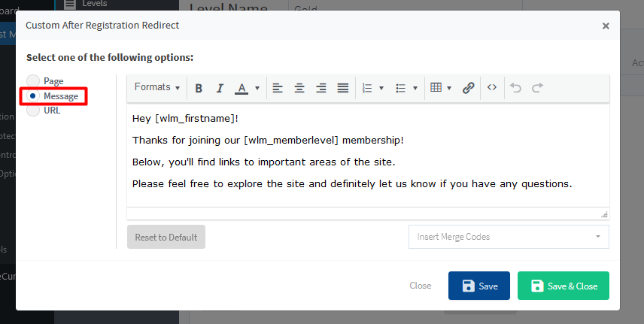Viewport: 644px width, 324px height.
Task: Justify the message text
Action: click(x=343, y=87)
